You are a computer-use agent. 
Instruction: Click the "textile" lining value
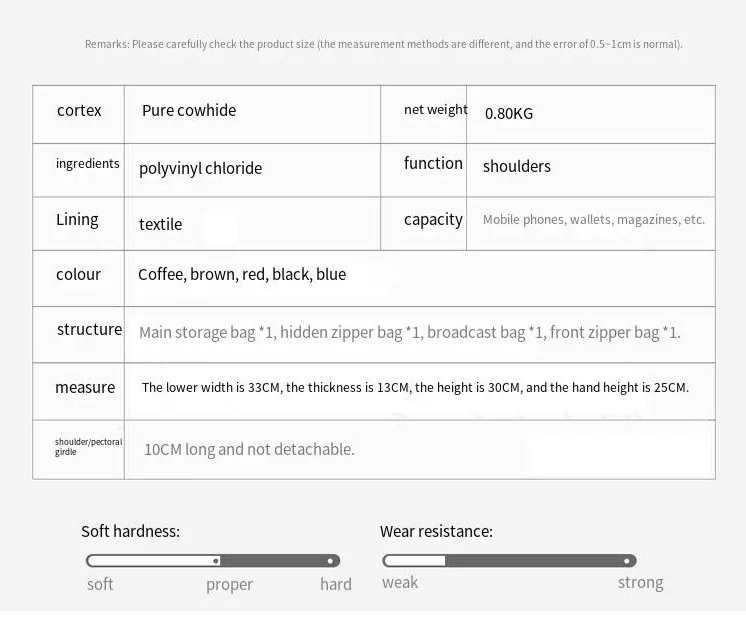pos(160,224)
